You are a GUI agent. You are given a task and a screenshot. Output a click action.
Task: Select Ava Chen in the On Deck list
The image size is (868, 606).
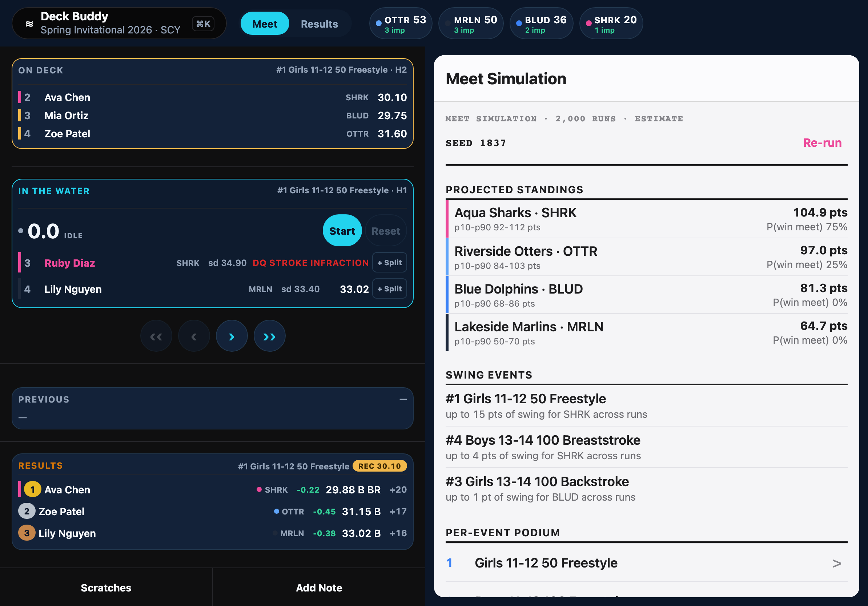pos(213,97)
